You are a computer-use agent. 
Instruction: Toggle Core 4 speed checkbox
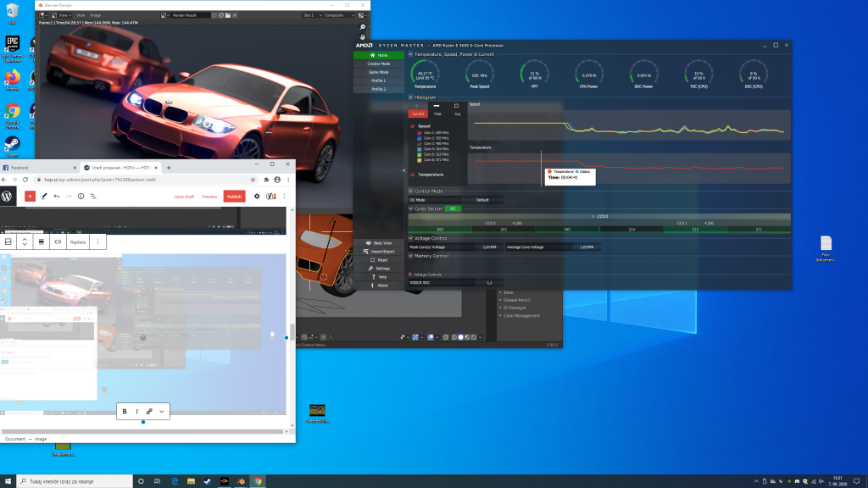coord(419,149)
